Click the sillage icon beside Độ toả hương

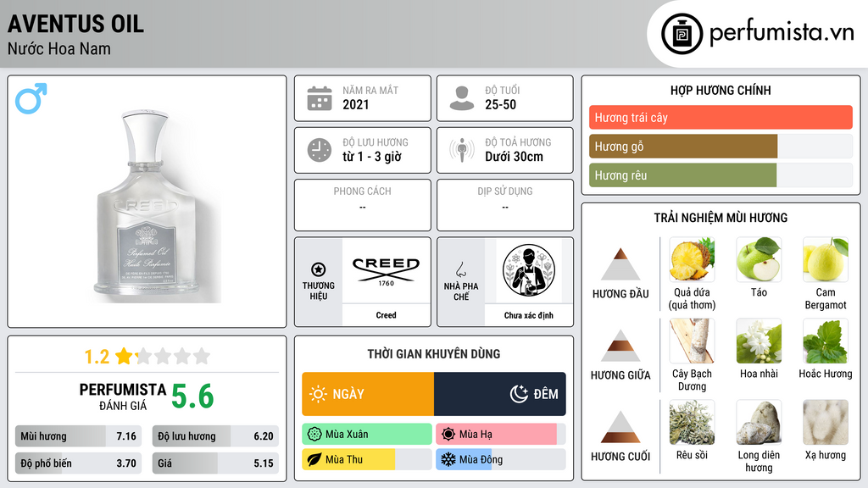[462, 150]
